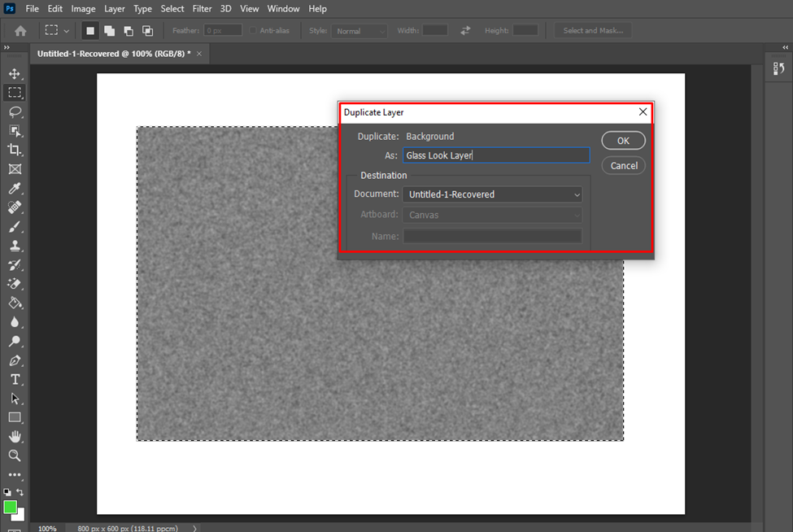Choose New Selection mode
The height and width of the screenshot is (532, 793).
pyautogui.click(x=90, y=31)
